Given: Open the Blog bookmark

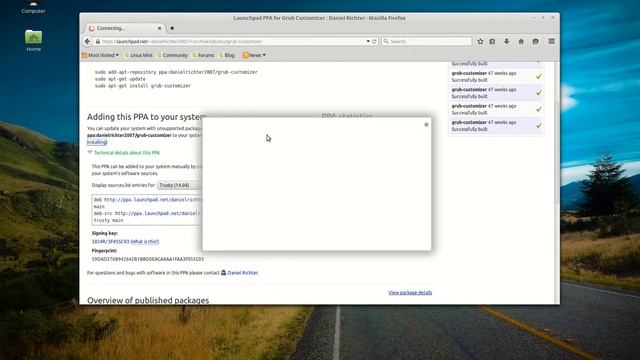Looking at the screenshot, I should pos(227,55).
